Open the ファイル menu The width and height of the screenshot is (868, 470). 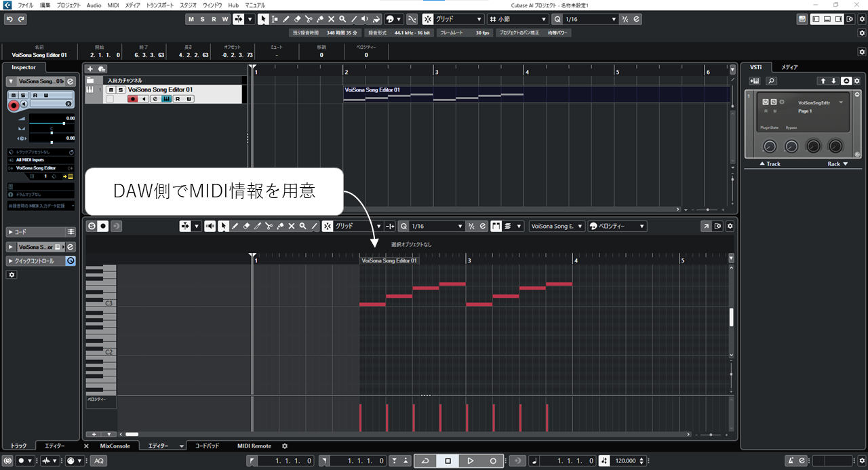pyautogui.click(x=26, y=5)
